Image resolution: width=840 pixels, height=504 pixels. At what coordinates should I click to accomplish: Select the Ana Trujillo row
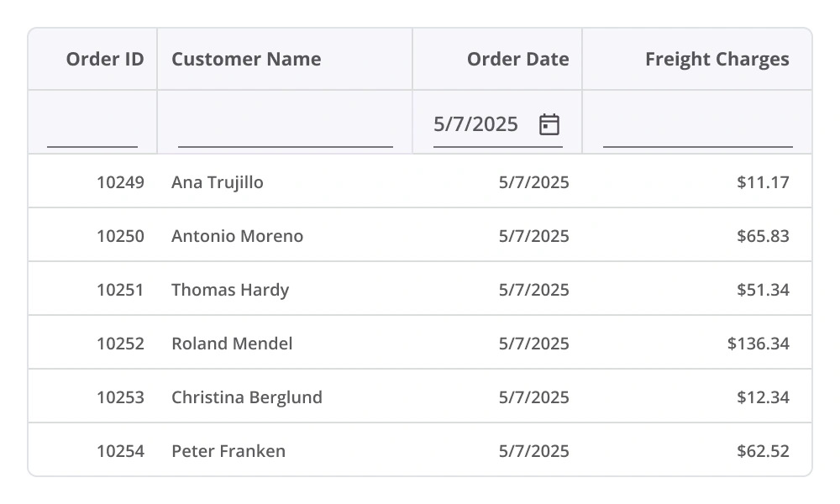tap(218, 181)
